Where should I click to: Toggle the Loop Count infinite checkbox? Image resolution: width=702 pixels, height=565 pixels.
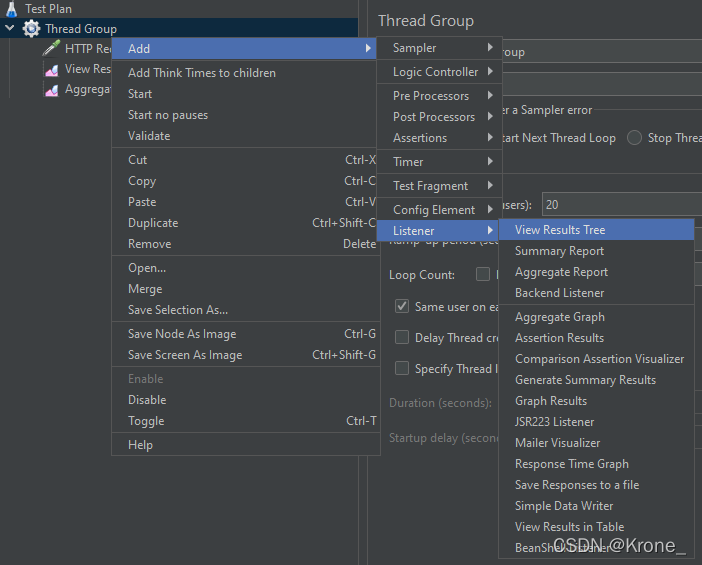[483, 274]
